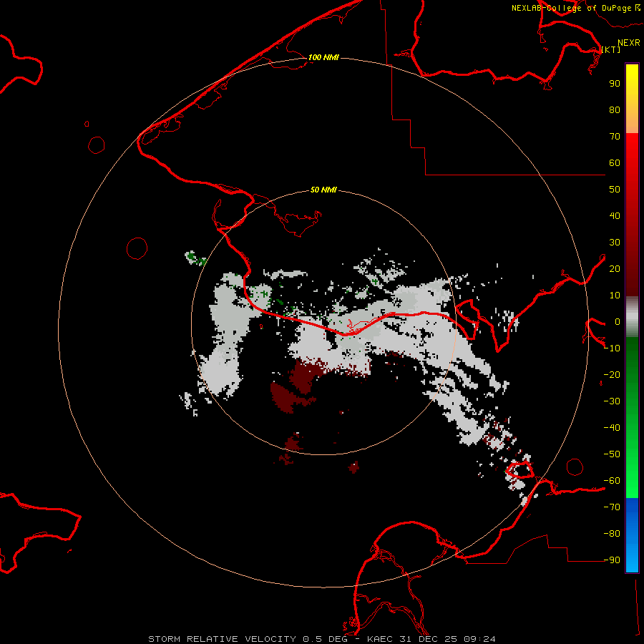Click the 0 value on the color scale
The image size is (644, 644).
(x=618, y=322)
